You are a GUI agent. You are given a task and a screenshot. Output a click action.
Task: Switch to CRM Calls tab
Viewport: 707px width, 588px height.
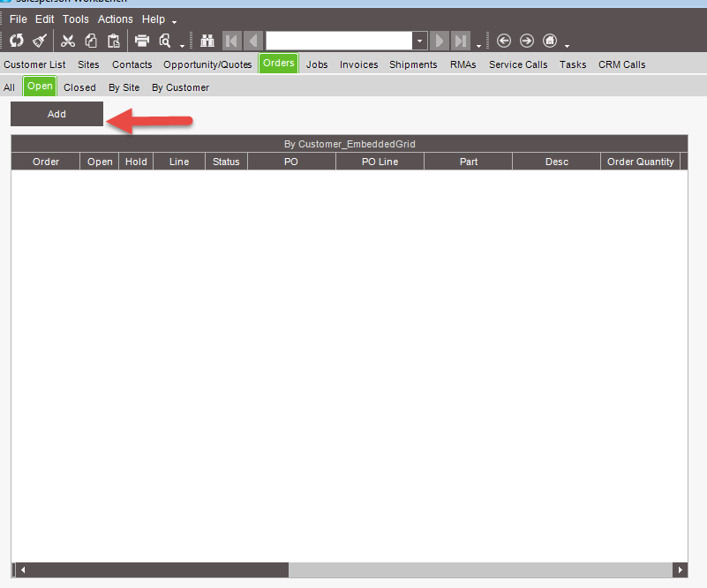click(621, 64)
